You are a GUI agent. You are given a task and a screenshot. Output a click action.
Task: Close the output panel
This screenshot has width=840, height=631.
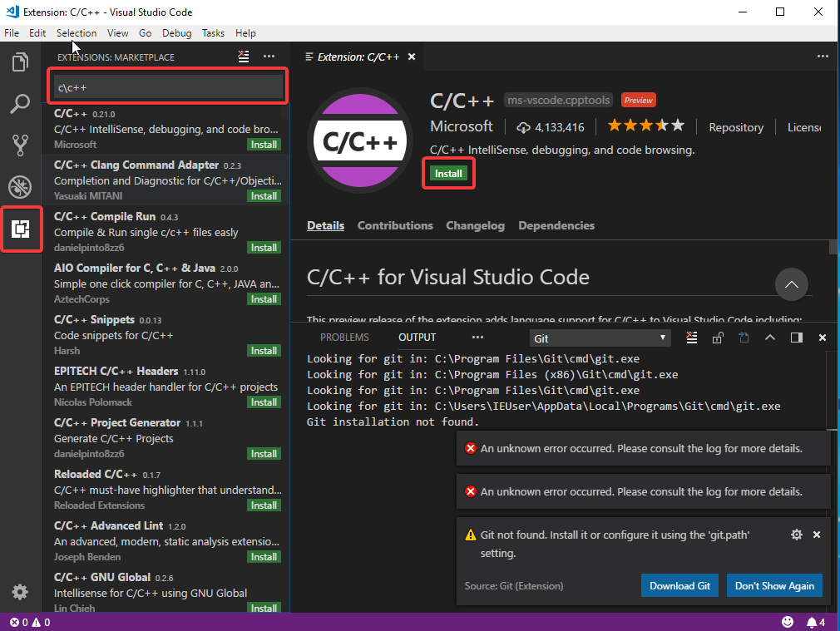pos(823,338)
